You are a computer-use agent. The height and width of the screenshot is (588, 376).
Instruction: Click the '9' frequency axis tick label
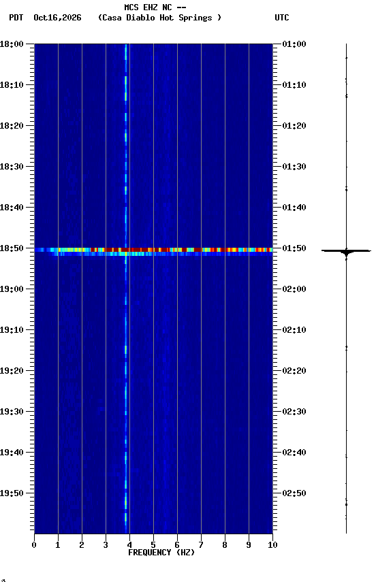tap(249, 545)
